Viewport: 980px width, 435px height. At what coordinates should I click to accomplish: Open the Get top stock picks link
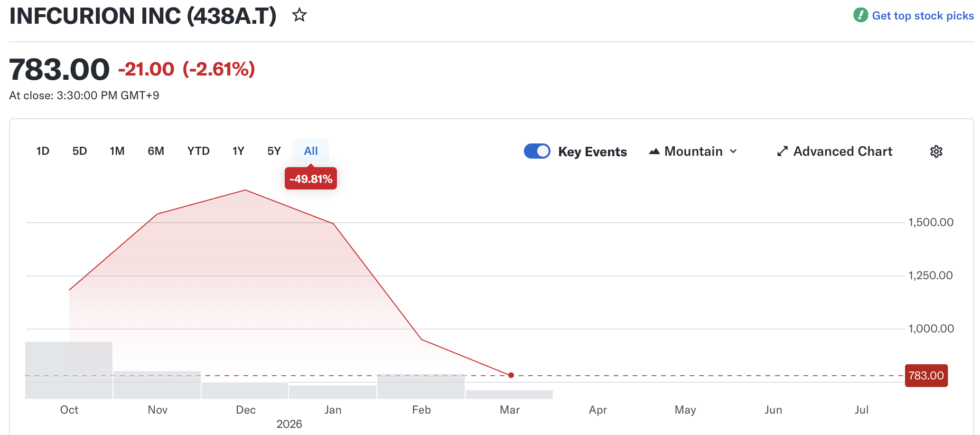click(922, 16)
